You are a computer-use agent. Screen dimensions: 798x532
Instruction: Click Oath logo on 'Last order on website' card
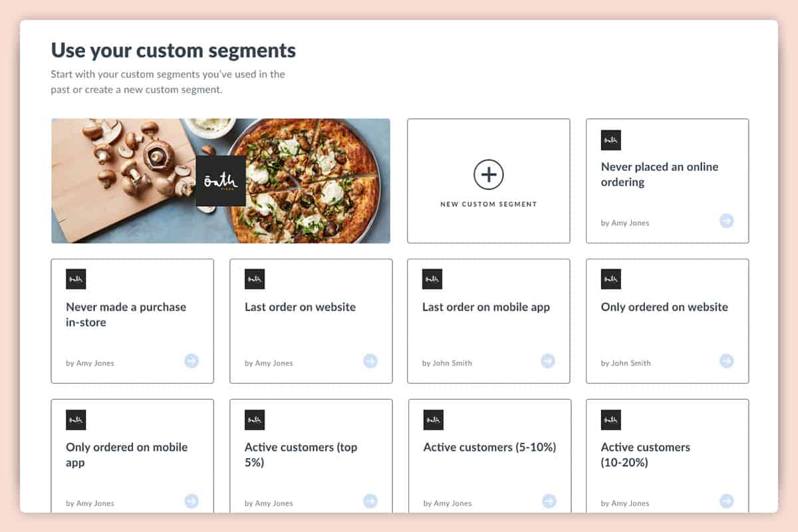pos(255,279)
